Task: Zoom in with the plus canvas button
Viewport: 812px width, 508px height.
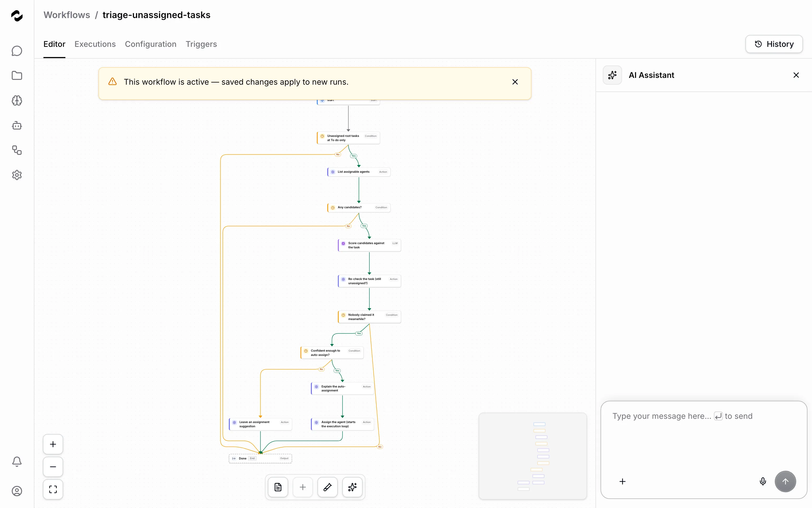Action: pyautogui.click(x=53, y=444)
